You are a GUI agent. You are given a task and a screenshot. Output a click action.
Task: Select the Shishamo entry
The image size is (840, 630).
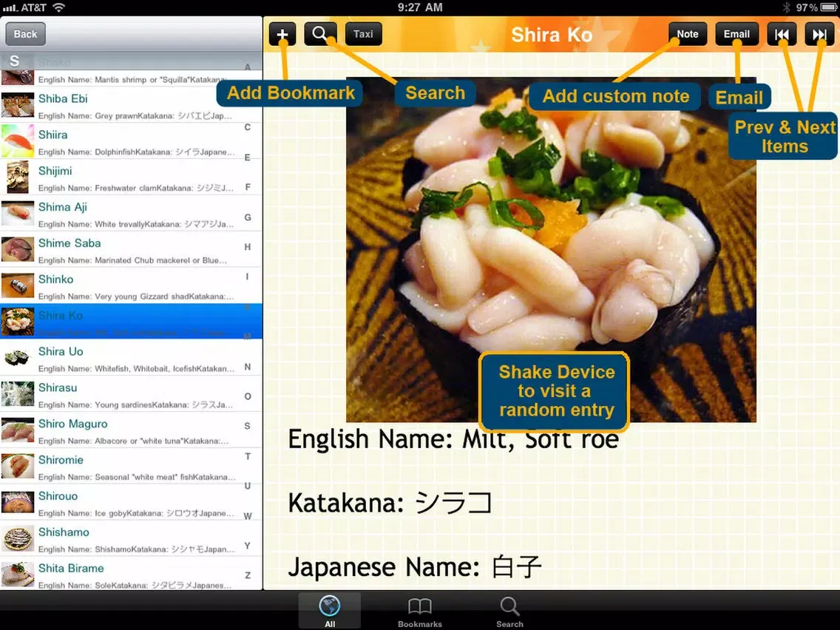click(x=132, y=539)
